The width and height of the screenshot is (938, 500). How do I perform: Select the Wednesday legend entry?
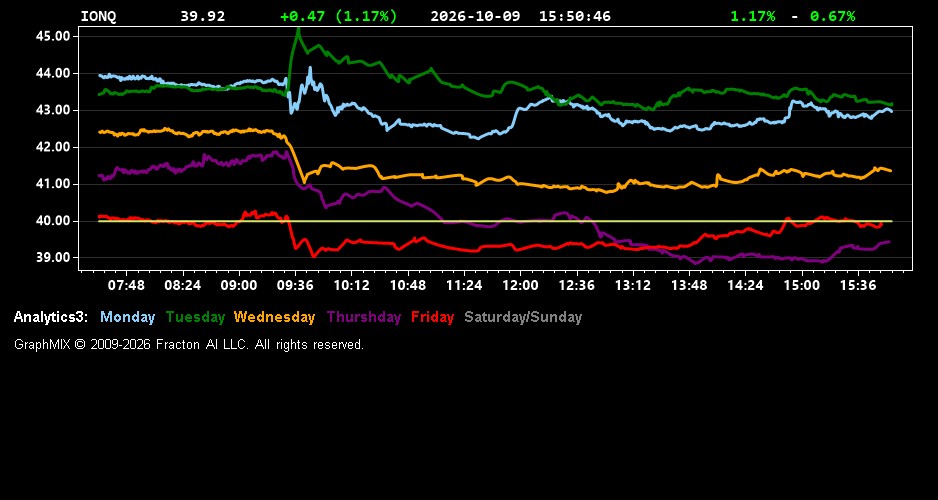click(x=274, y=317)
